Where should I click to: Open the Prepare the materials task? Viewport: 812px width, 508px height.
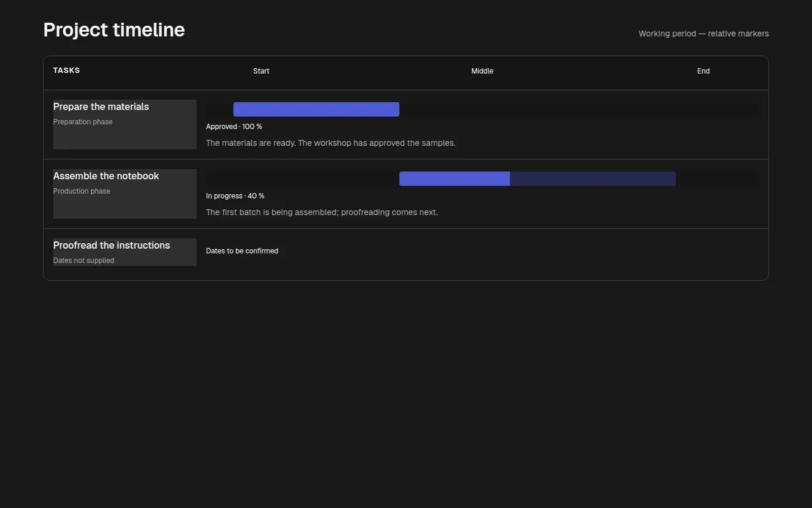tap(125, 124)
